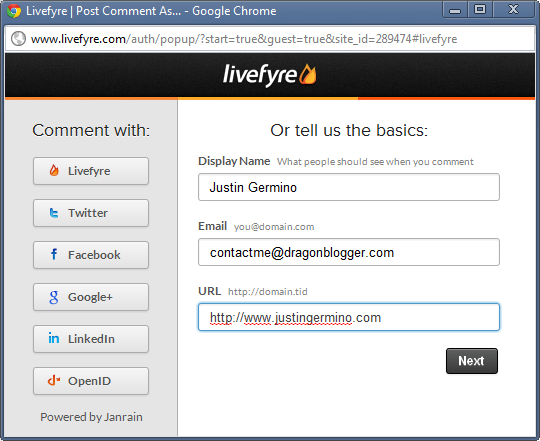Sign in with the Facebook button

click(x=91, y=255)
